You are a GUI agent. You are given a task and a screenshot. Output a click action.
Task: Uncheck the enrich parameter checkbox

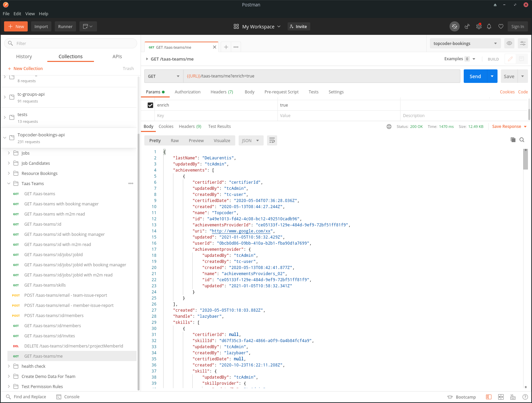click(150, 105)
